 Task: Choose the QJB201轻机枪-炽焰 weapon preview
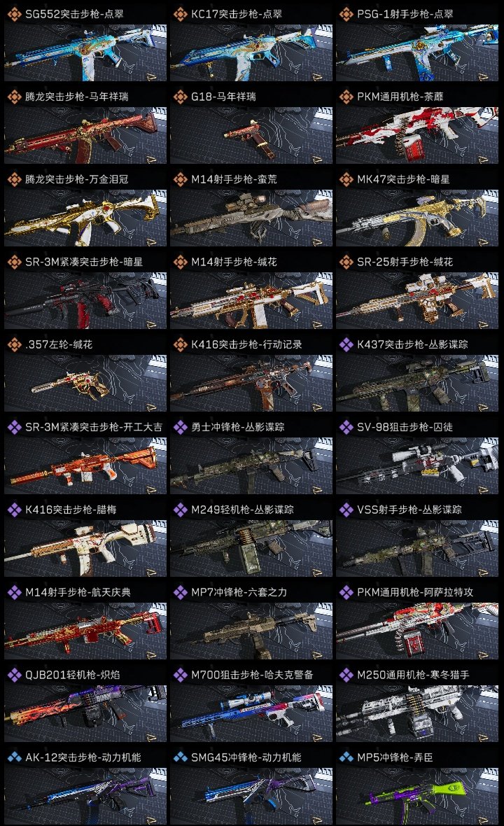pyautogui.click(x=85, y=713)
